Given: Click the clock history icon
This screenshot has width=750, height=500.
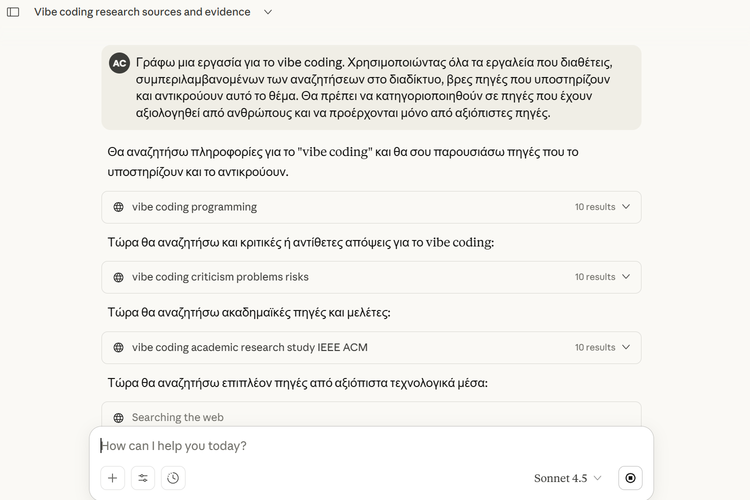Looking at the screenshot, I should tap(173, 478).
